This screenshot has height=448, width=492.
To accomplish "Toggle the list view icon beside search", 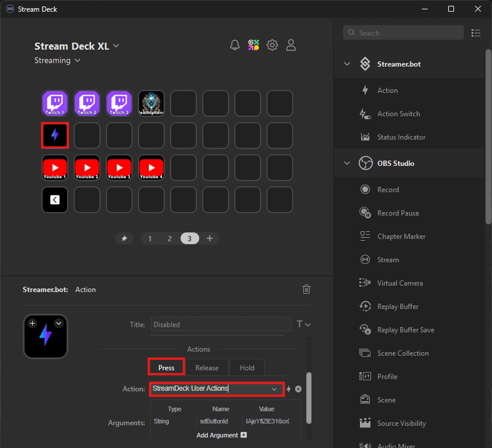I will [x=476, y=33].
